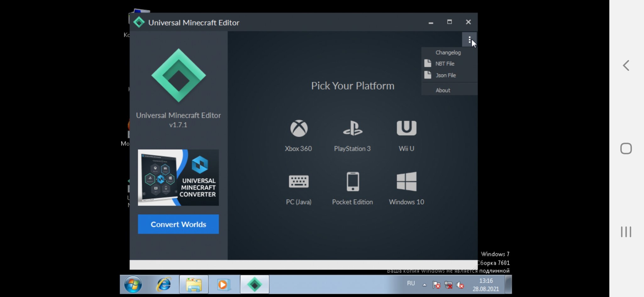The width and height of the screenshot is (644, 297).
Task: Click the title bar app logo
Action: pyautogui.click(x=139, y=22)
